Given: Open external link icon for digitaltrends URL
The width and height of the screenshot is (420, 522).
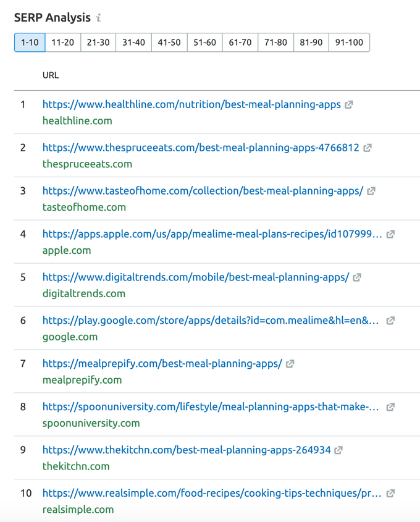Looking at the screenshot, I should tap(357, 277).
